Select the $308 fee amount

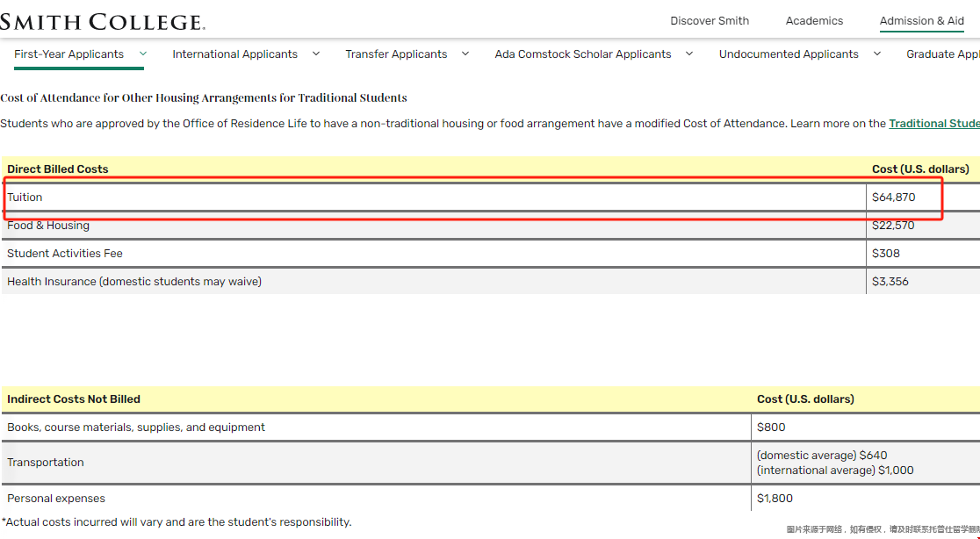886,254
